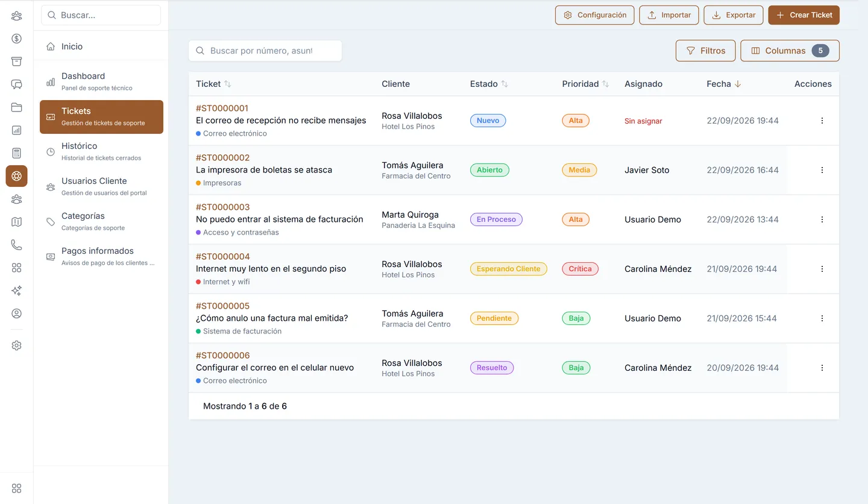The image size is (868, 504).
Task: Sort the table by the Ticket column
Action: pos(227,84)
